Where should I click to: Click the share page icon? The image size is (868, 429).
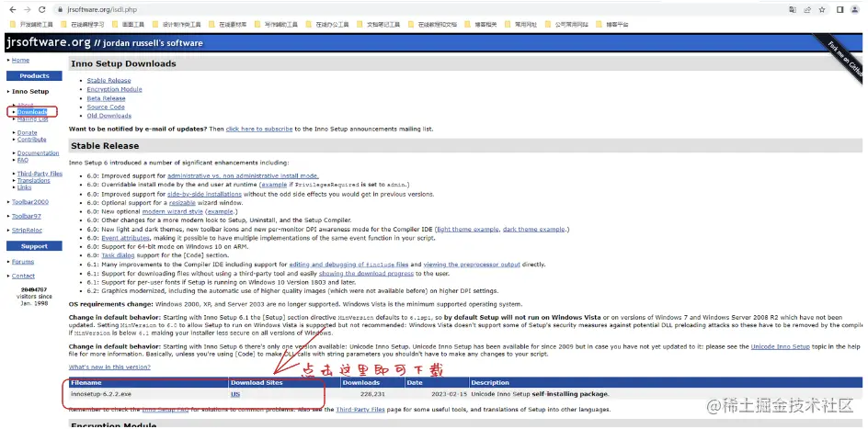(807, 9)
